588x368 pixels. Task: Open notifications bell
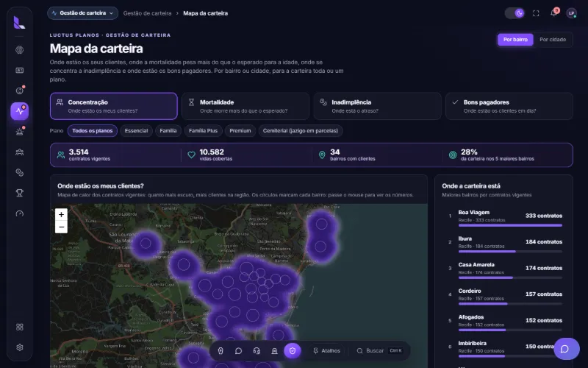coord(554,13)
